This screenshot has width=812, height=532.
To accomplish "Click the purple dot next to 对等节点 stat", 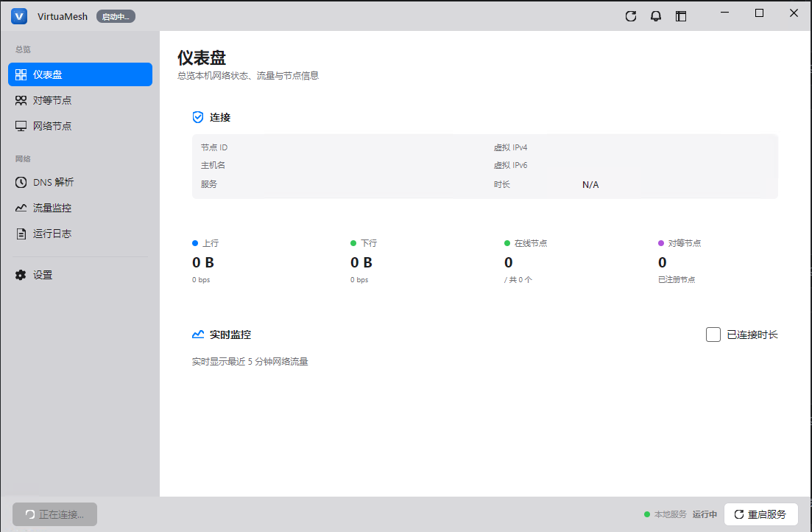I will pyautogui.click(x=661, y=243).
